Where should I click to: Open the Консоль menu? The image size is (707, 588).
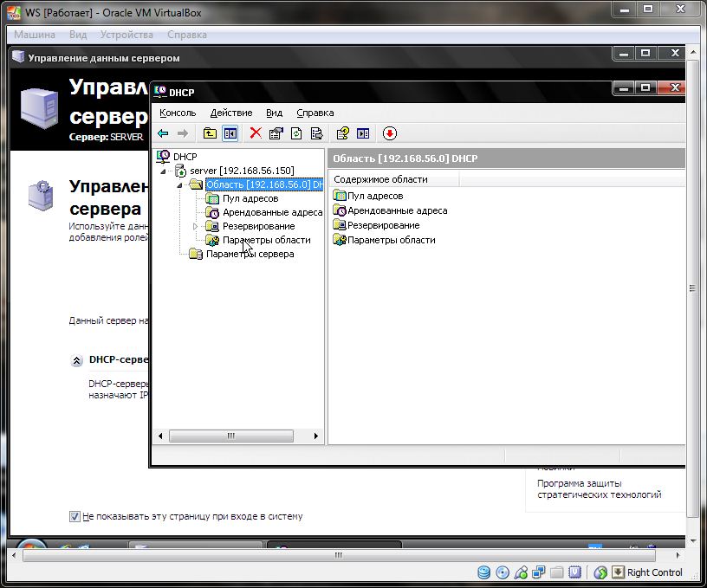point(178,113)
